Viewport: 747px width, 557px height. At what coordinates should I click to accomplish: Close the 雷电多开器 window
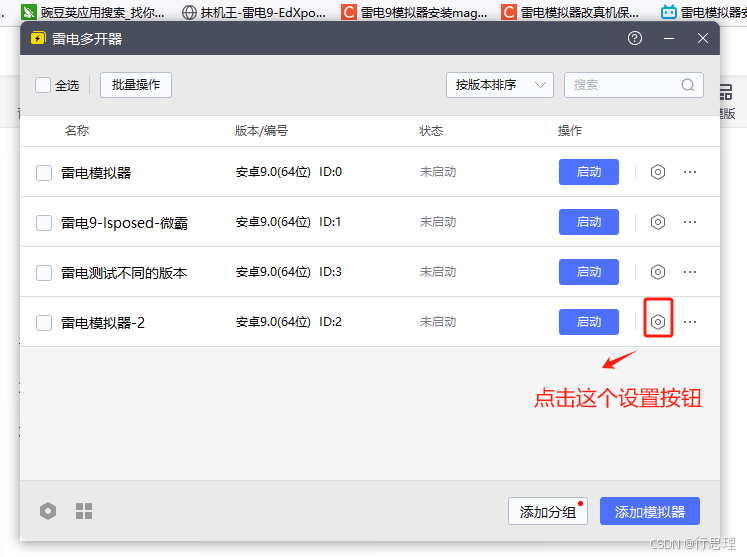[x=703, y=38]
